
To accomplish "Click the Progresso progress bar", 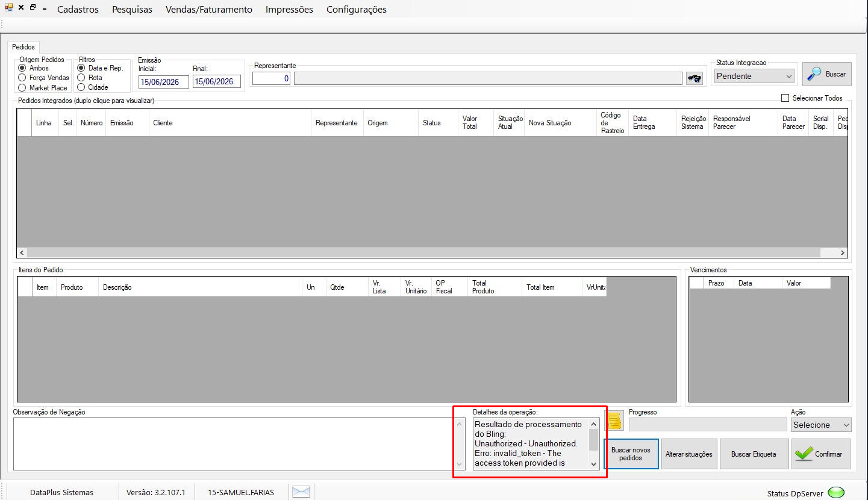I will [707, 425].
